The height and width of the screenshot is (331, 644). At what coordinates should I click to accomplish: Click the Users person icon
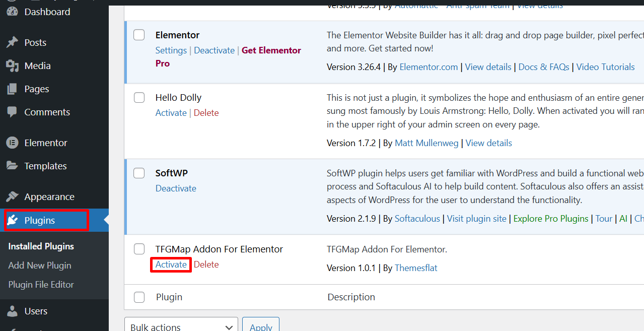(x=12, y=311)
